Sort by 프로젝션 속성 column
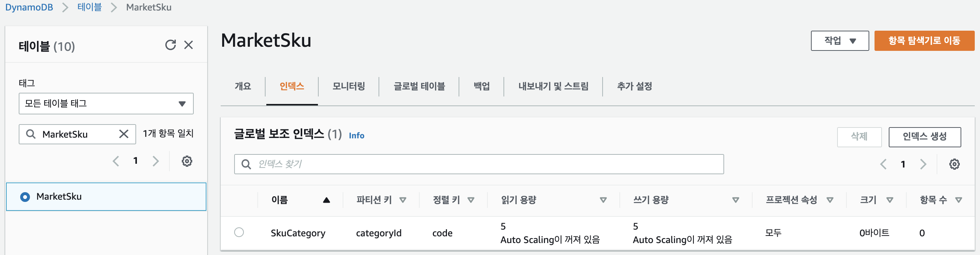Image resolution: width=980 pixels, height=255 pixels. pos(830,200)
